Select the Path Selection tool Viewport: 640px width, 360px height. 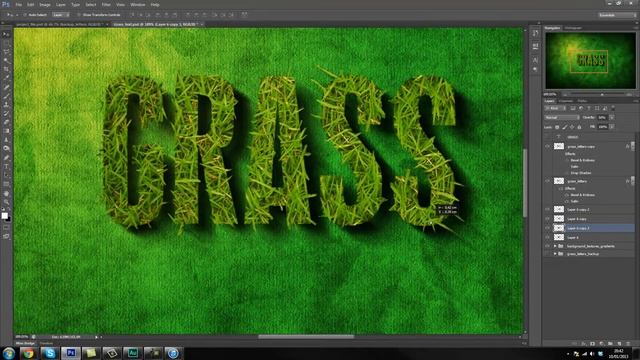tap(6, 175)
